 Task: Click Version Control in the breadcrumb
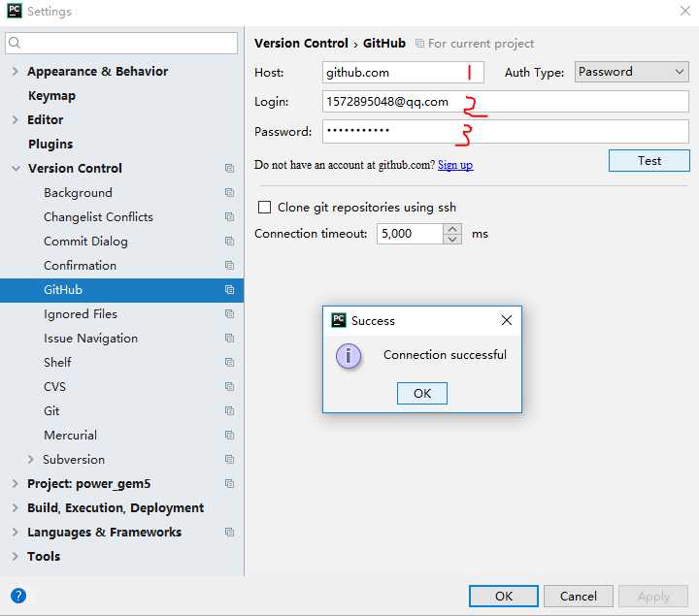(301, 44)
